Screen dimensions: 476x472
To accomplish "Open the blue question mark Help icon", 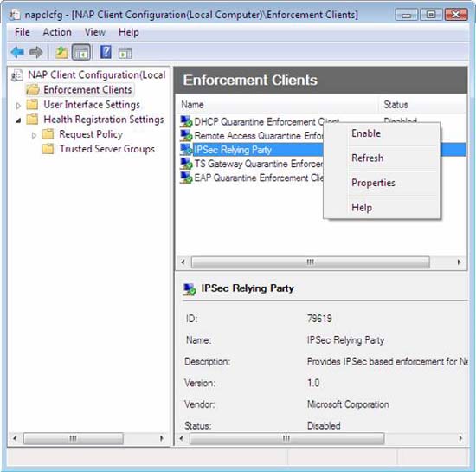I will pyautogui.click(x=106, y=52).
